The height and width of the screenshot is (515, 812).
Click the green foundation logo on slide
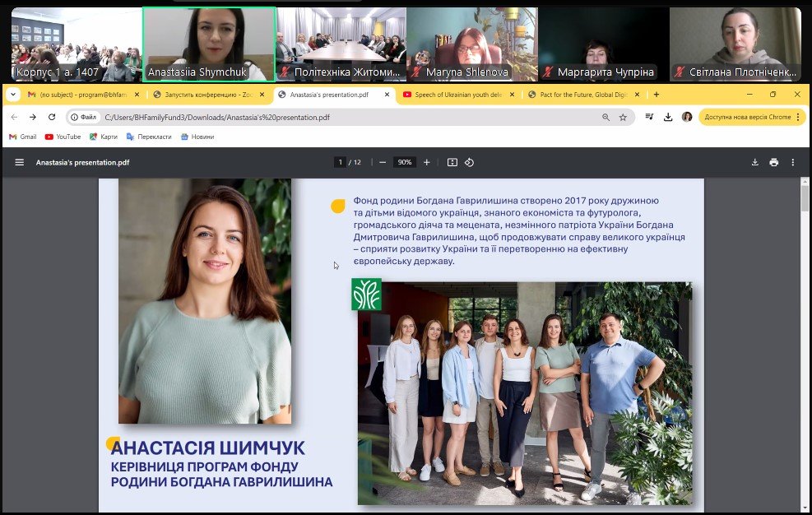pyautogui.click(x=367, y=295)
